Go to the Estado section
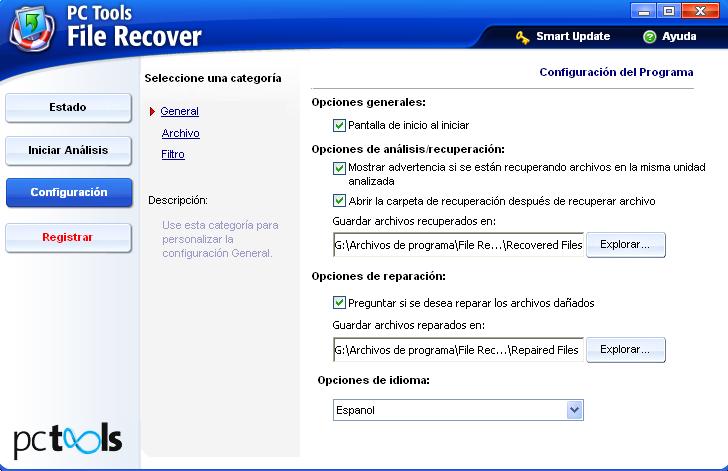 coord(68,108)
